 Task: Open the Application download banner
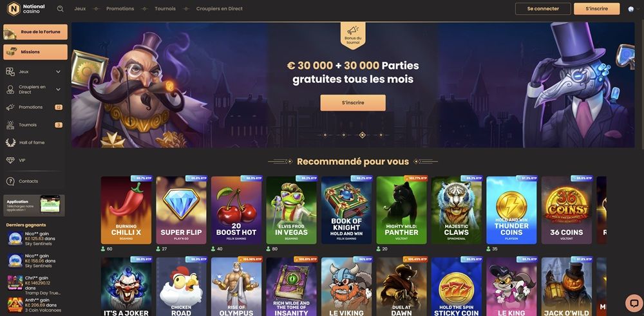[34, 205]
